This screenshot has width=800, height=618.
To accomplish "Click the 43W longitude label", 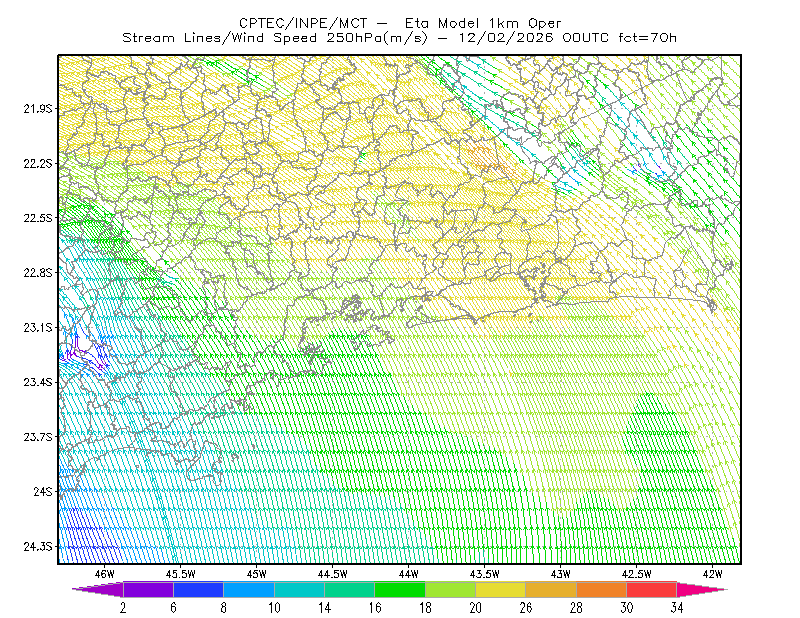I will point(561,574).
